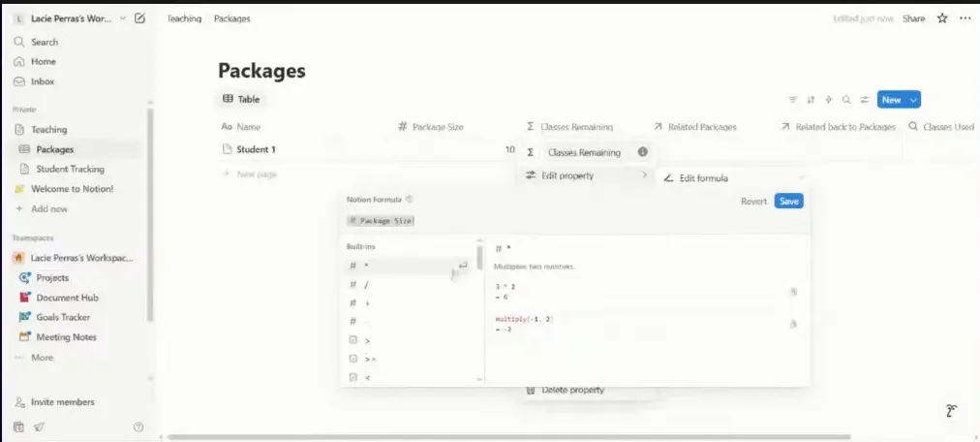Open the filter icon in table toolbar

(793, 100)
